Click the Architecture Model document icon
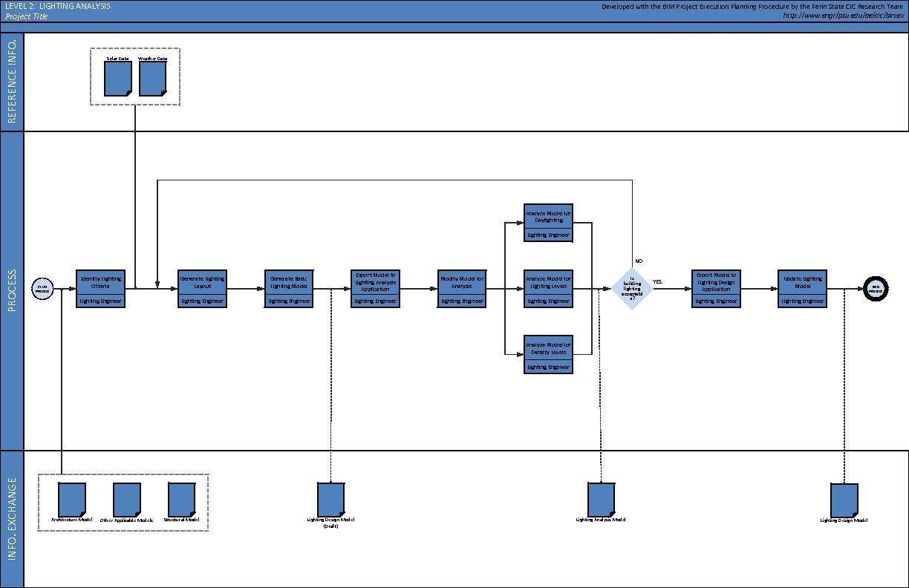Viewport: 909px width, 588px height. pyautogui.click(x=72, y=499)
